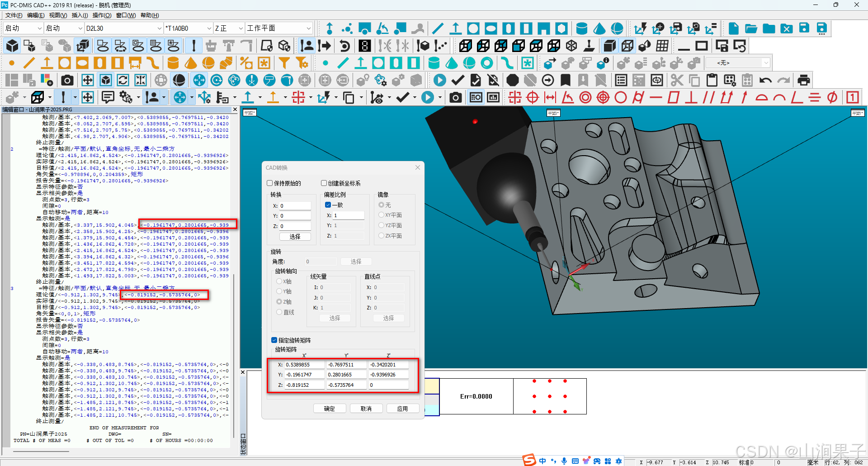Click the Err=0.0000 report cell
The height and width of the screenshot is (466, 868).
476,396
